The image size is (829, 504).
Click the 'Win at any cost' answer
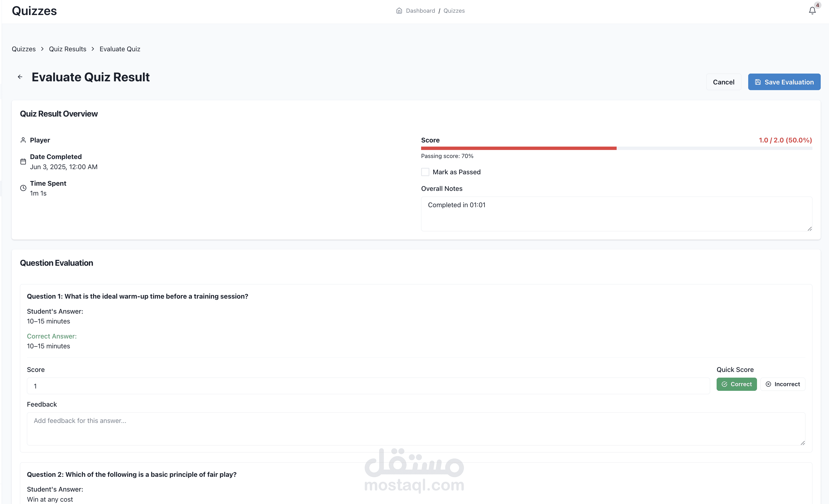(50, 500)
